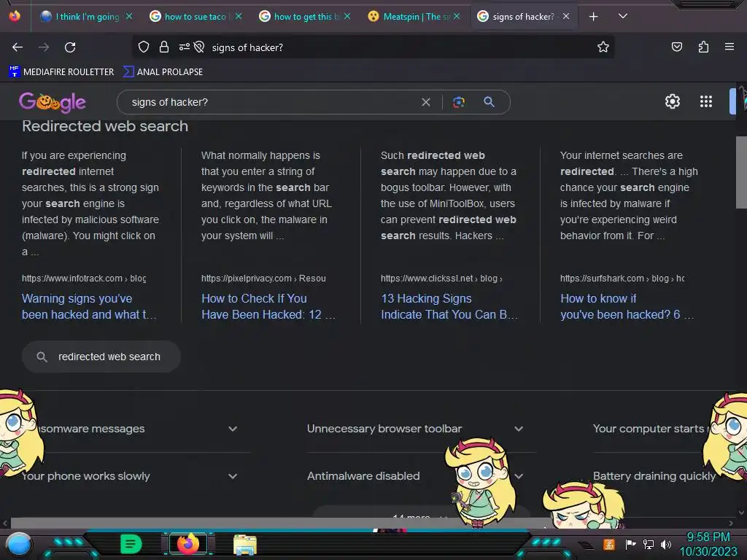Screen dimensions: 747x560
Task: Open the Extensions puzzle icon
Action: [703, 47]
